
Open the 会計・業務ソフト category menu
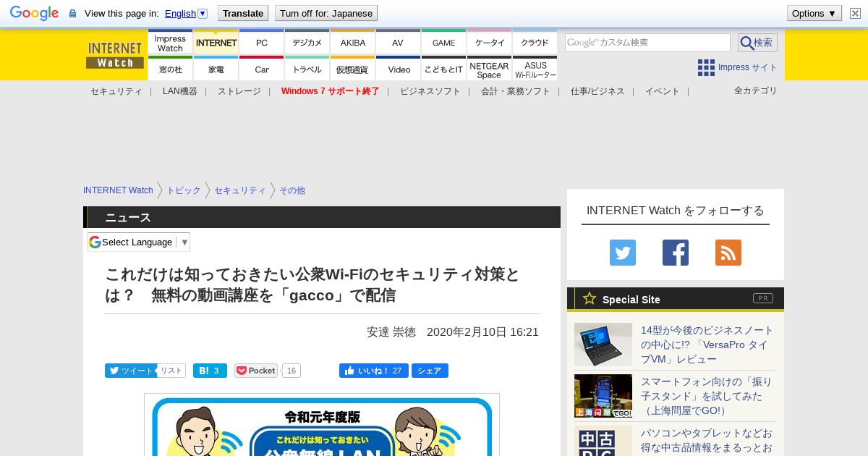click(516, 91)
